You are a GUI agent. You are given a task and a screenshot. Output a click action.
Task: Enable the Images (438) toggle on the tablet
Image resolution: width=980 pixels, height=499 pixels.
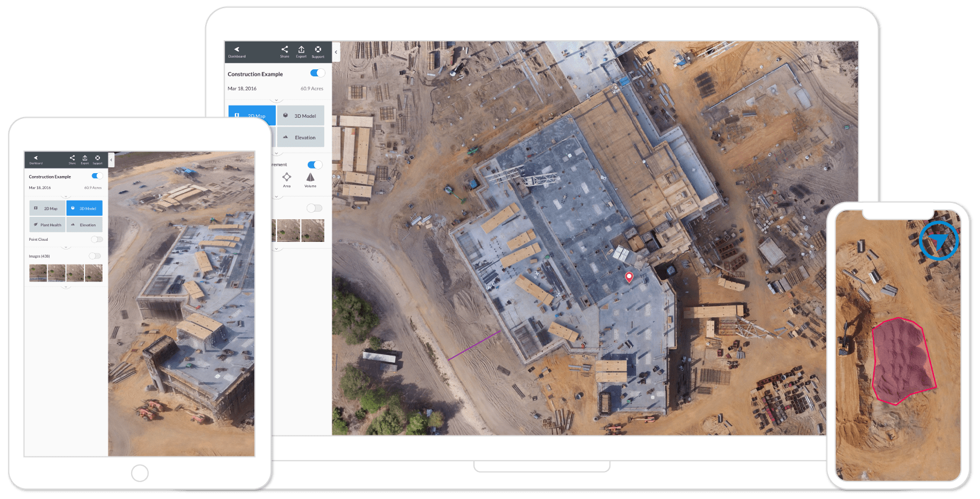coord(95,256)
